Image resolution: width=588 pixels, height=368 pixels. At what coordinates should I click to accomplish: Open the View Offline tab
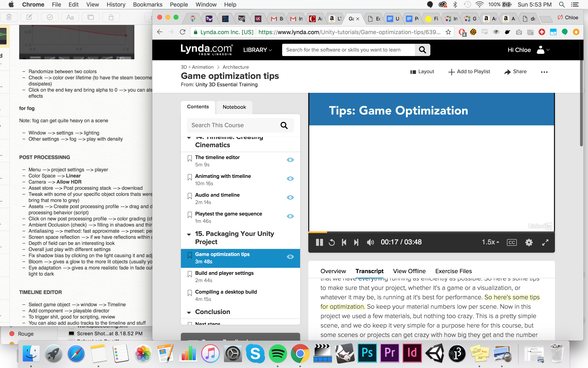409,271
